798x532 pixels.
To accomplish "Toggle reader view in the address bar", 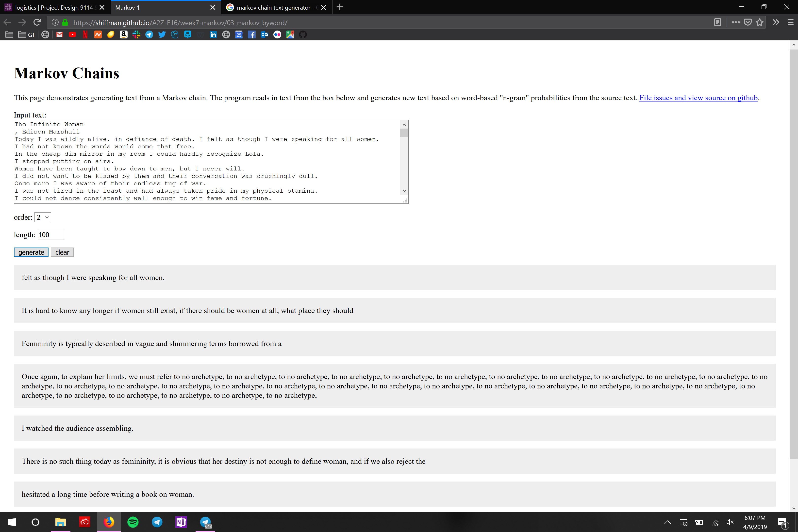I will 717,22.
